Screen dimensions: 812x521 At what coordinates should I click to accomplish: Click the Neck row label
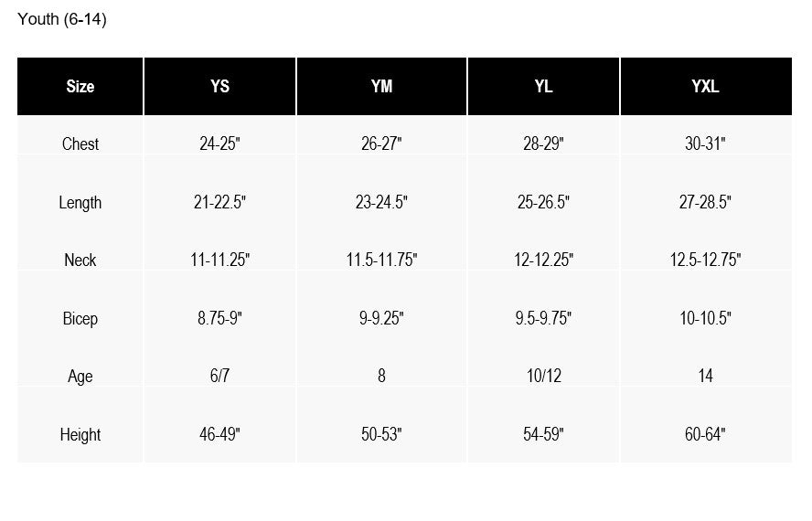point(80,260)
